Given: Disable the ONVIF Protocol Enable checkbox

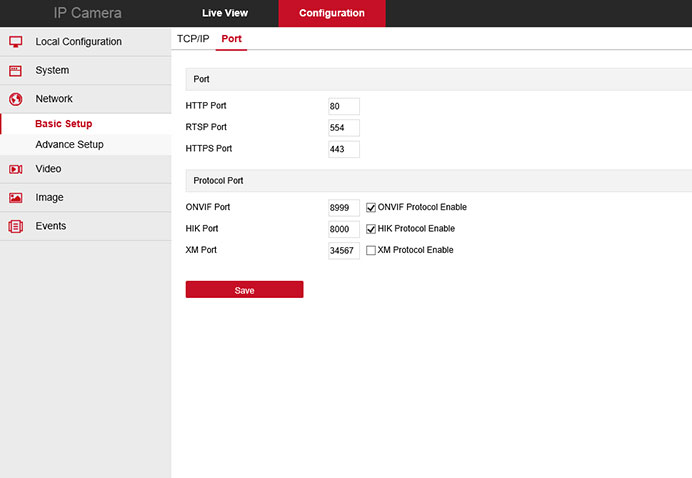Looking at the screenshot, I should 371,207.
